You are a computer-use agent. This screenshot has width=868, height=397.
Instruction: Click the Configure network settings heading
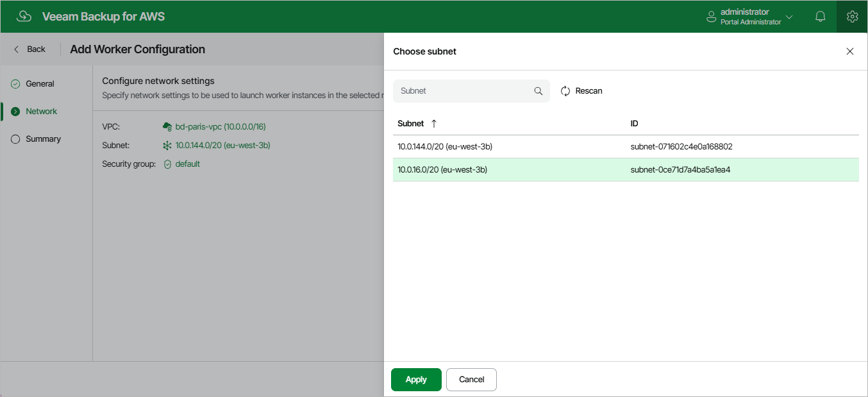point(158,81)
